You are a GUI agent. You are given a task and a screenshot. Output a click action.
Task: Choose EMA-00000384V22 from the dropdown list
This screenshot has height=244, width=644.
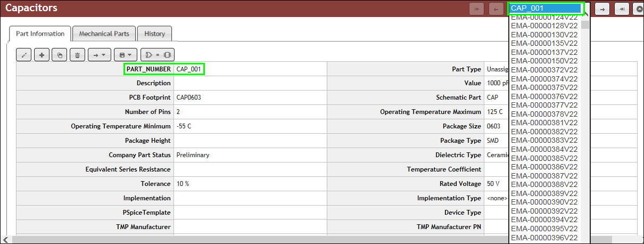point(544,149)
